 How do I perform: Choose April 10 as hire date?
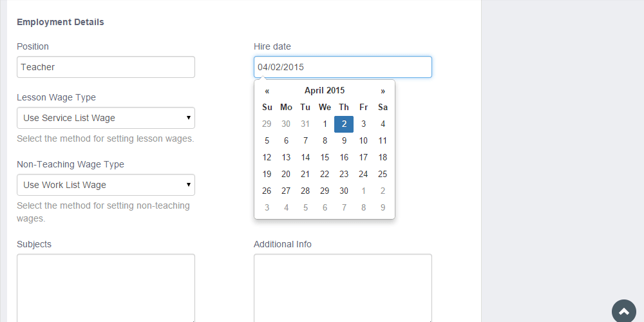click(363, 141)
